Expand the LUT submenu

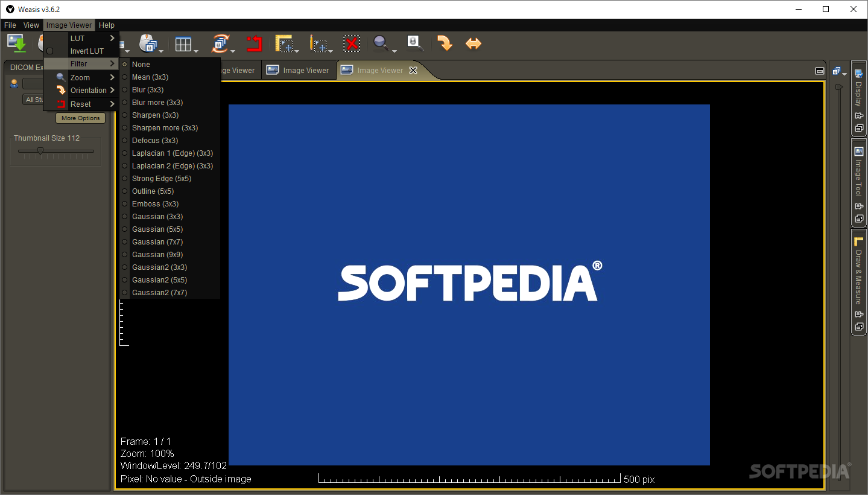81,38
